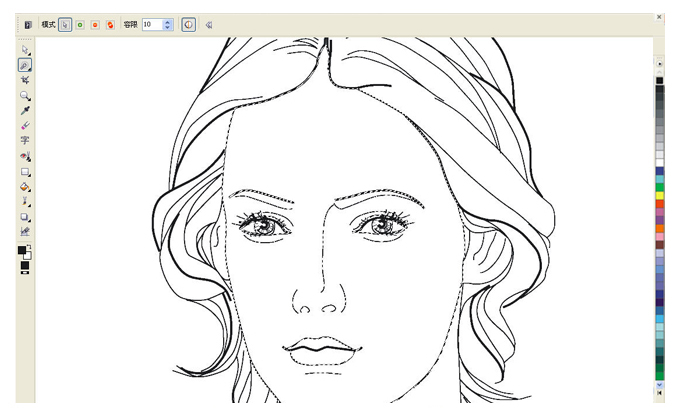This screenshot has width=680, height=416.
Task: Click the fill color swatch in toolbox
Action: (25, 265)
